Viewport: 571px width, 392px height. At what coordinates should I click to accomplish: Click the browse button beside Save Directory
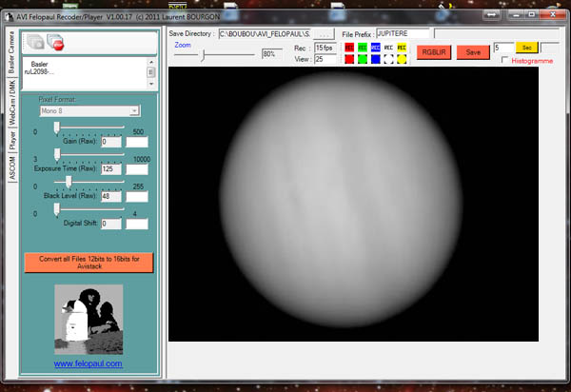[x=325, y=34]
